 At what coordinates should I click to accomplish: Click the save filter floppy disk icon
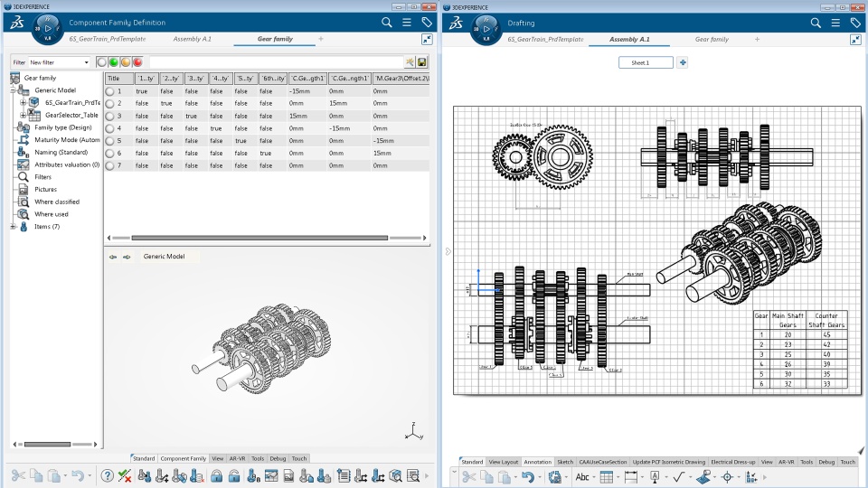(422, 62)
